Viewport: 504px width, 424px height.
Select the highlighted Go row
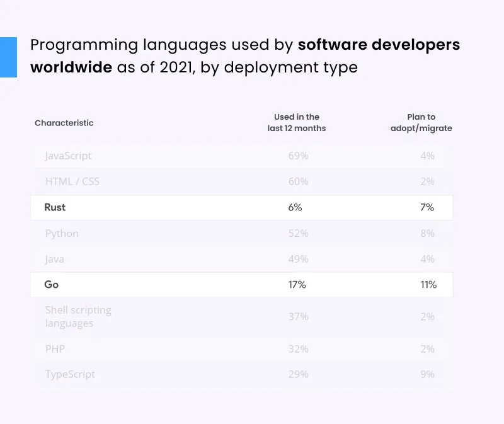(x=242, y=284)
